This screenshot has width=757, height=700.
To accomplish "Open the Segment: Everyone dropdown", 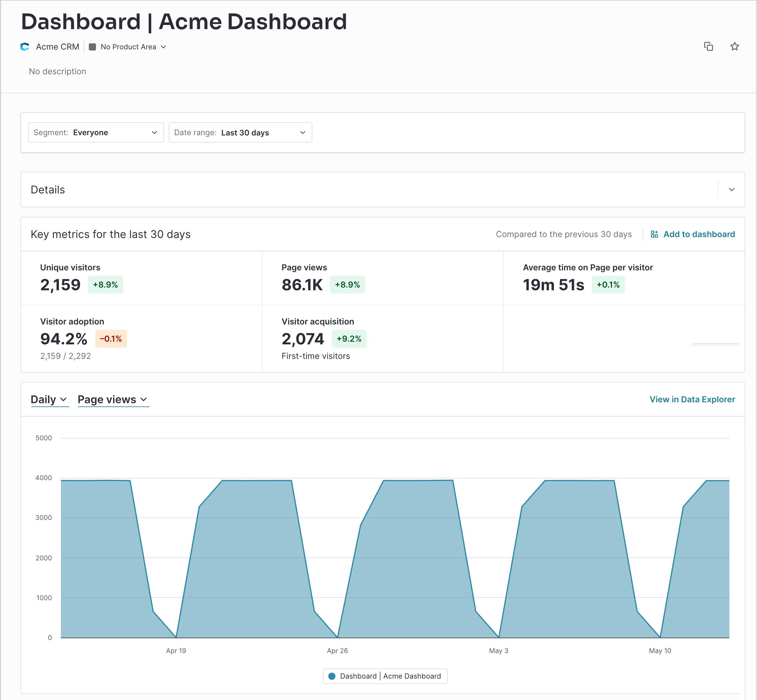I will click(x=96, y=133).
